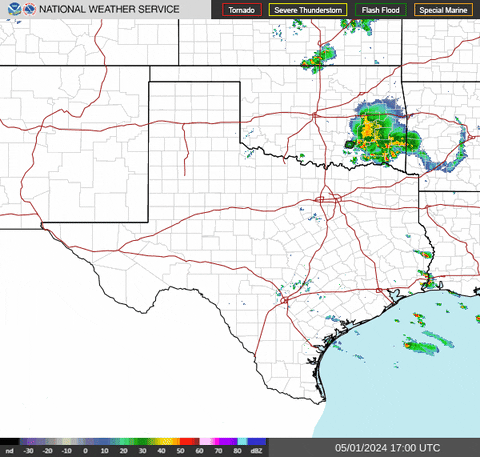Click the black nd color scale segment
This screenshot has height=457, width=480.
tap(10, 442)
